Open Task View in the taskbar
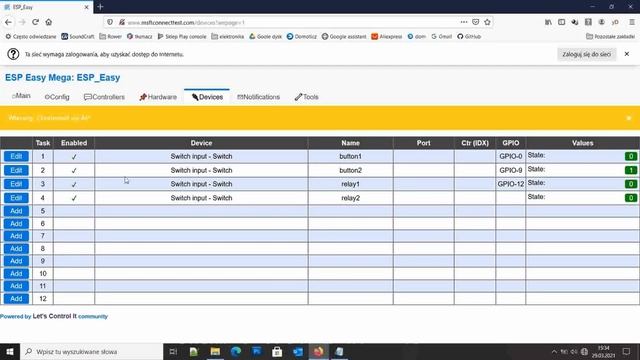Viewport: 640px width, 360px height. tap(173, 351)
